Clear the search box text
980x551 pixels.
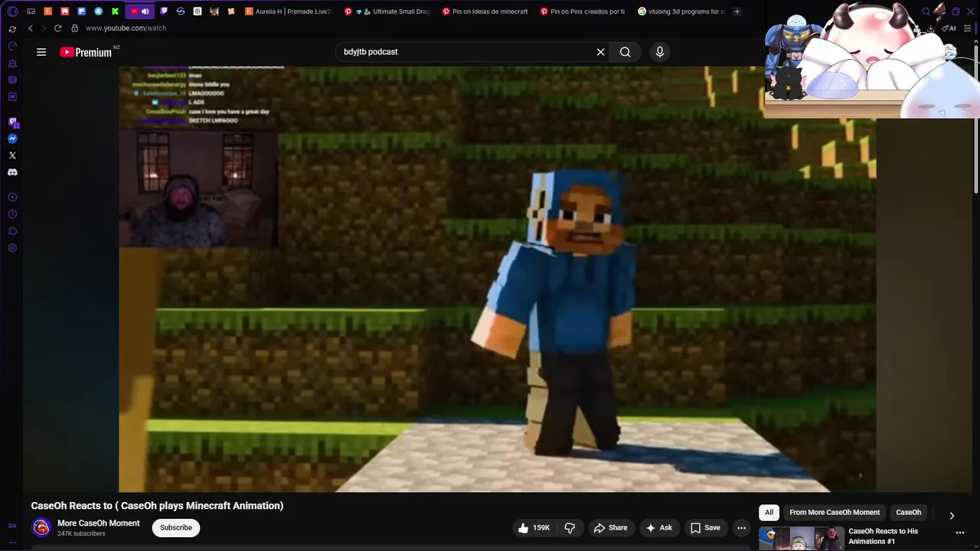pyautogui.click(x=600, y=52)
